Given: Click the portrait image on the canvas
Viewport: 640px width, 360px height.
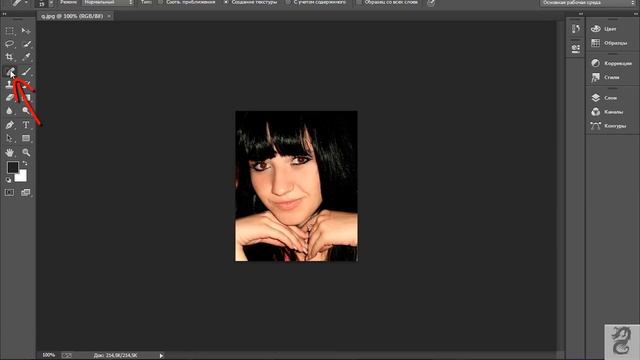Looking at the screenshot, I should 296,186.
